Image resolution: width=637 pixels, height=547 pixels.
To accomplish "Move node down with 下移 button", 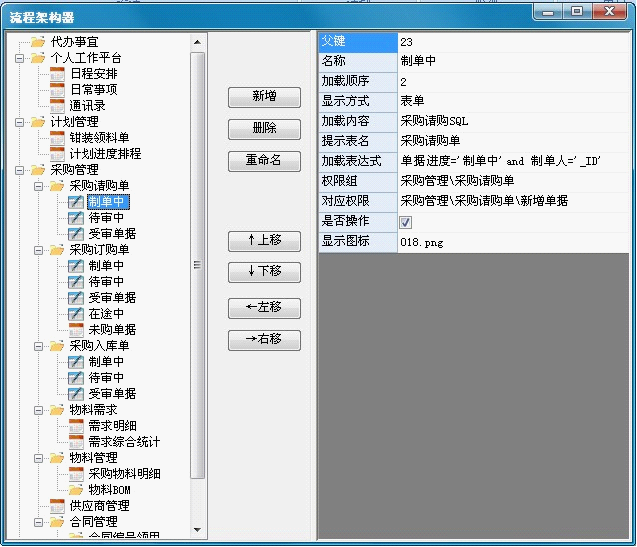I will pyautogui.click(x=264, y=272).
